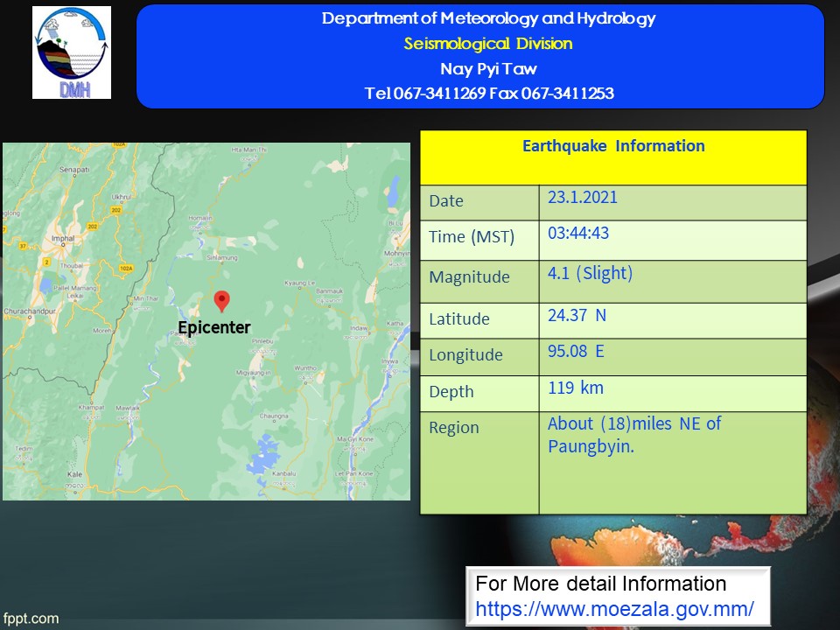Click 'Kale' on the map

75,474
